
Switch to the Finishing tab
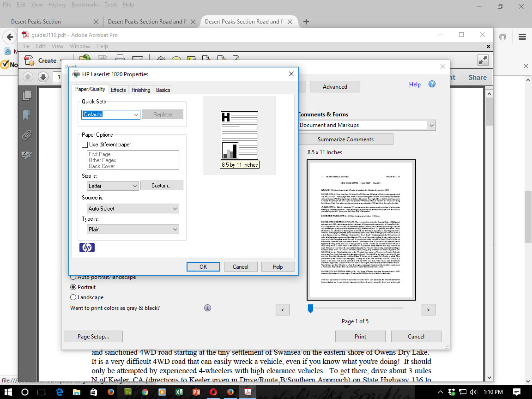point(141,90)
